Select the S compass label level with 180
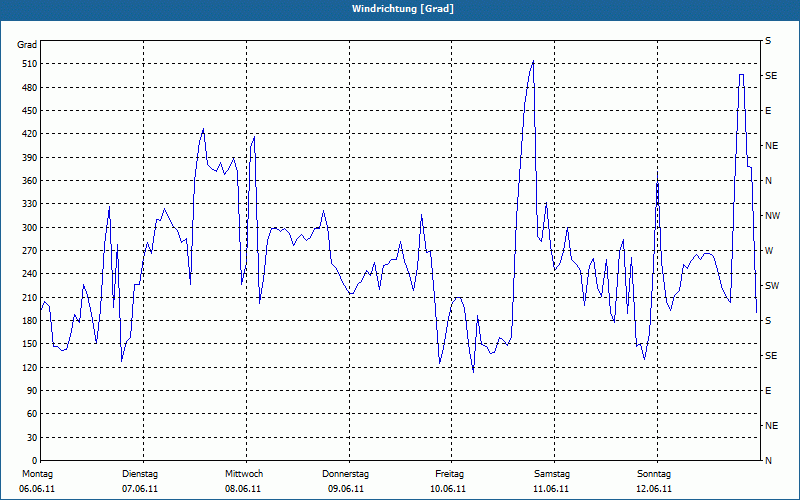The image size is (800, 500). tap(768, 321)
